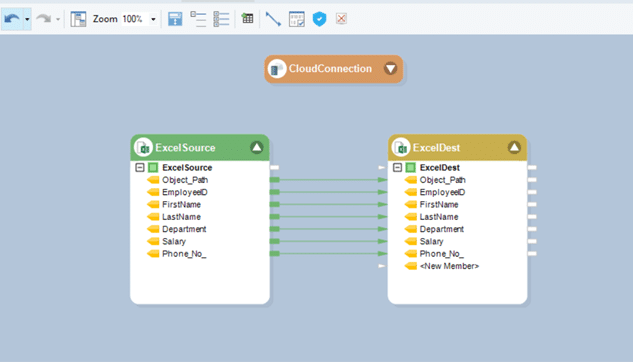Click the save-style disk icon in toolbar
The image size is (633, 362).
click(x=175, y=19)
